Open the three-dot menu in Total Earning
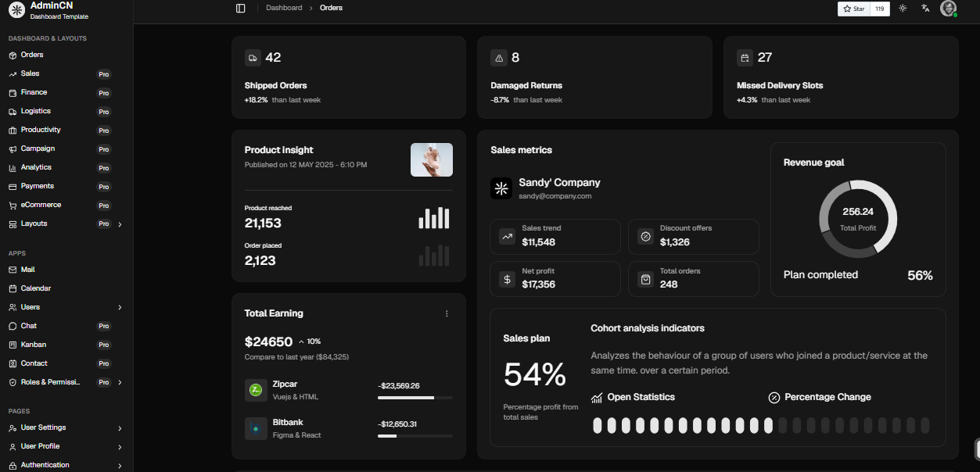The width and height of the screenshot is (980, 472). click(x=447, y=313)
